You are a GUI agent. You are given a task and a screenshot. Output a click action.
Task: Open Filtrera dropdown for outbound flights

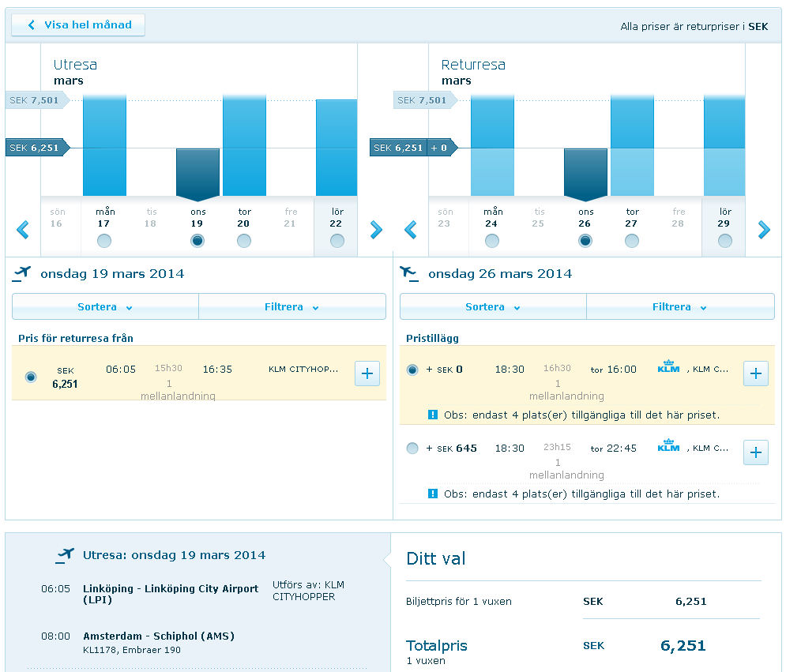tap(291, 307)
